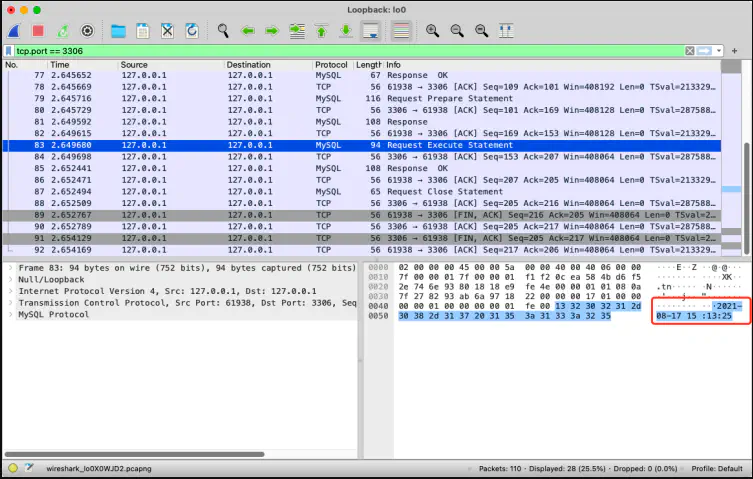
Task: Click the expert information yellow circle
Action: pos(13,468)
